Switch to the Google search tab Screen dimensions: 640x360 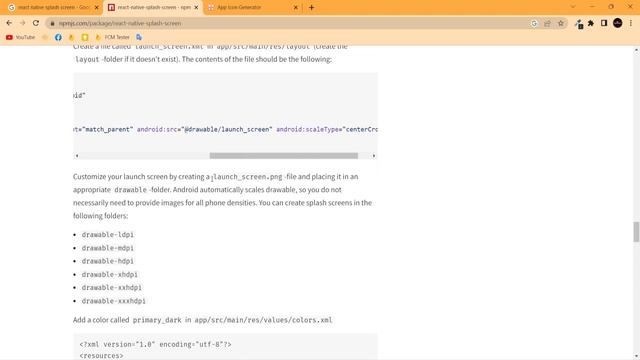click(52, 7)
